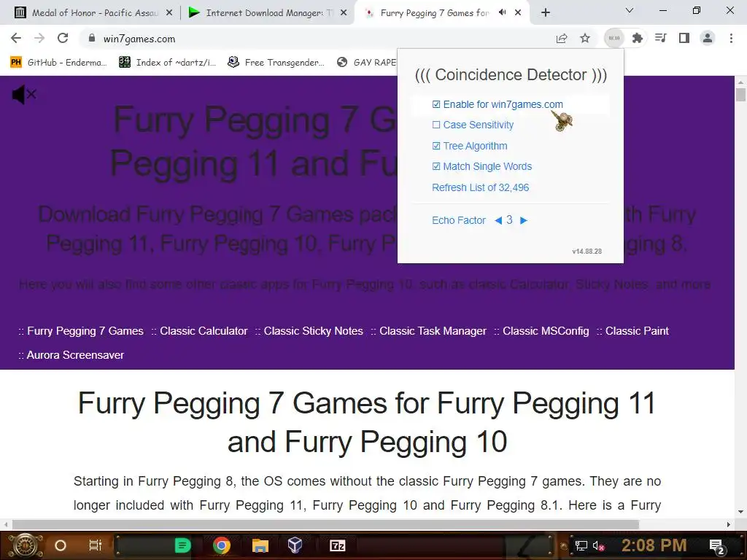Viewport: 747px width, 560px height.
Task: Open the VirtualBox cube taskbar icon
Action: [x=295, y=545]
